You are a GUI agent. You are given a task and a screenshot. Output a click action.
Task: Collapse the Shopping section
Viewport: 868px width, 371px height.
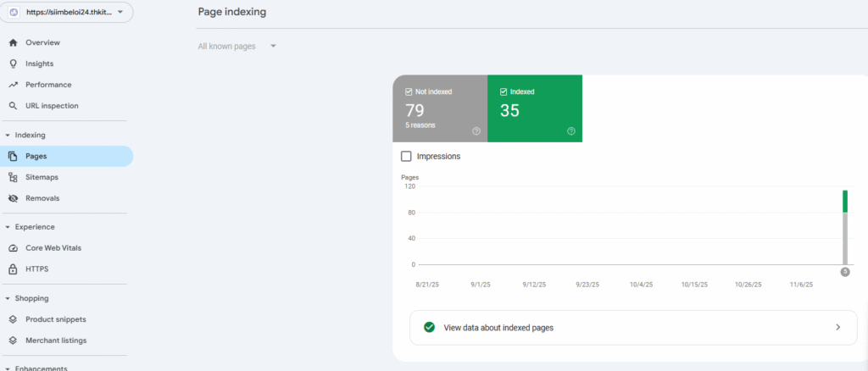click(8, 298)
